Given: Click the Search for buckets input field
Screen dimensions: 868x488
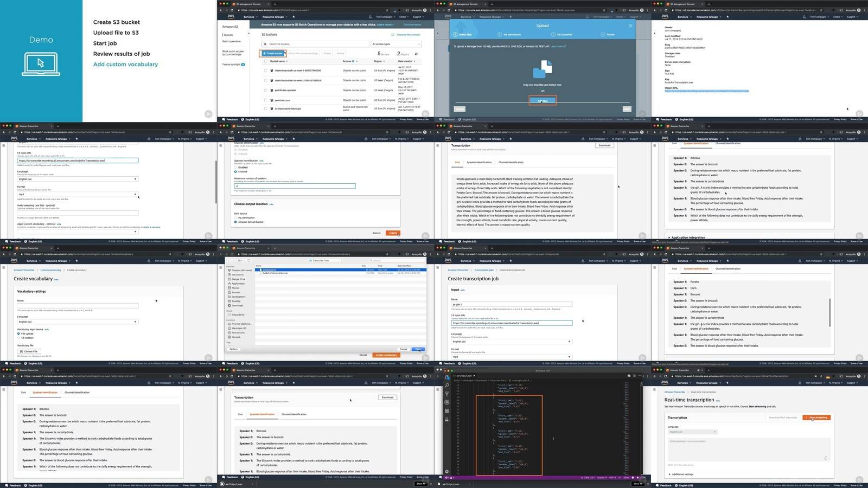Looking at the screenshot, I should 316,44.
